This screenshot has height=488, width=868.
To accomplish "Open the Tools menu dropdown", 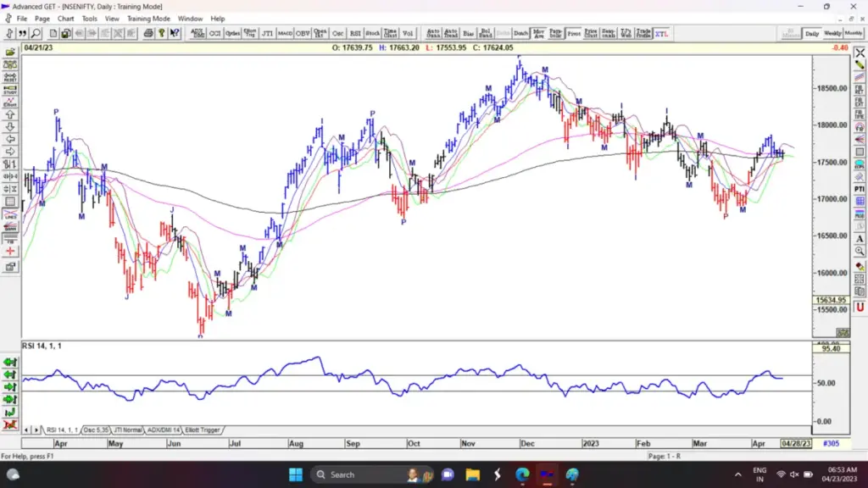I will [89, 18].
